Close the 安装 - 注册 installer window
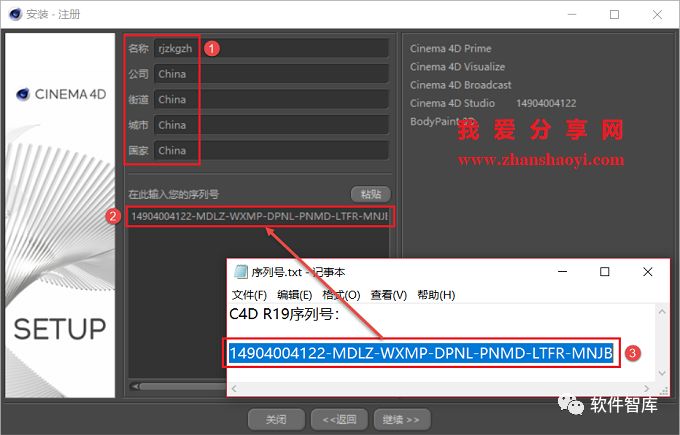This screenshot has height=435, width=680. pyautogui.click(x=657, y=14)
